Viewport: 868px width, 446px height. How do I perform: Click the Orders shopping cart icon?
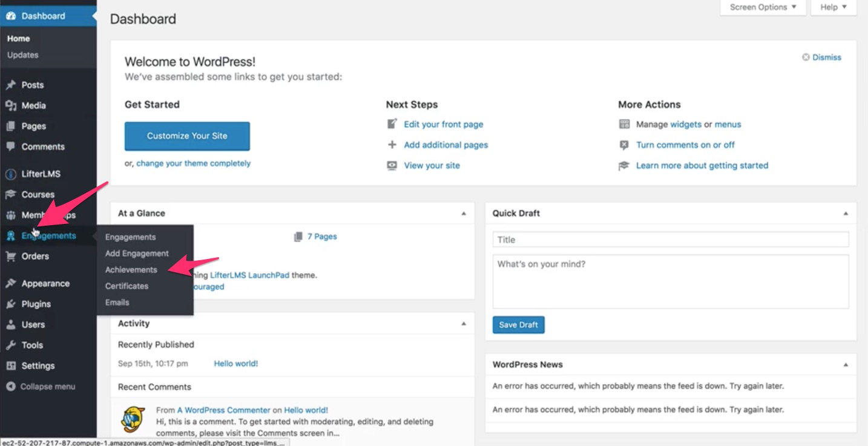click(x=11, y=257)
